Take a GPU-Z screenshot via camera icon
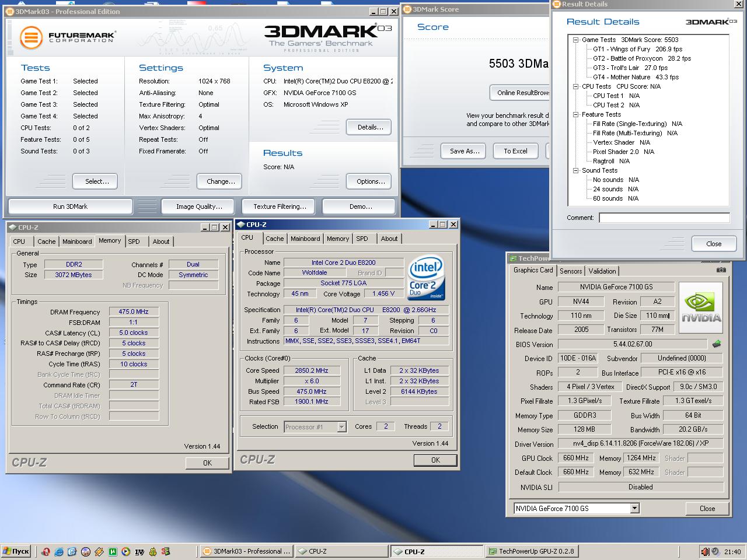Screen dimensions: 747x560 coord(721,269)
